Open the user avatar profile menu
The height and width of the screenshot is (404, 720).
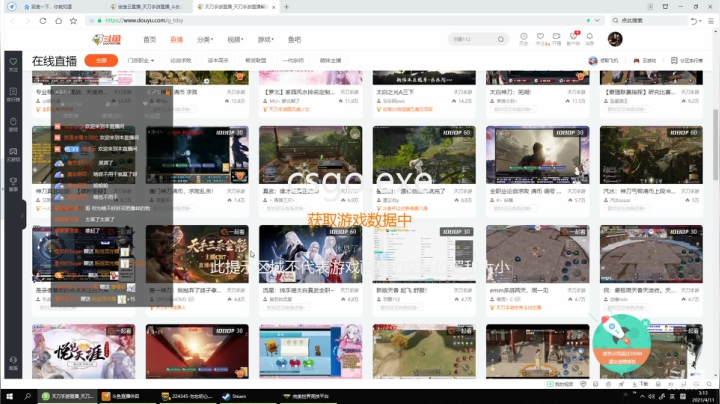[x=615, y=39]
